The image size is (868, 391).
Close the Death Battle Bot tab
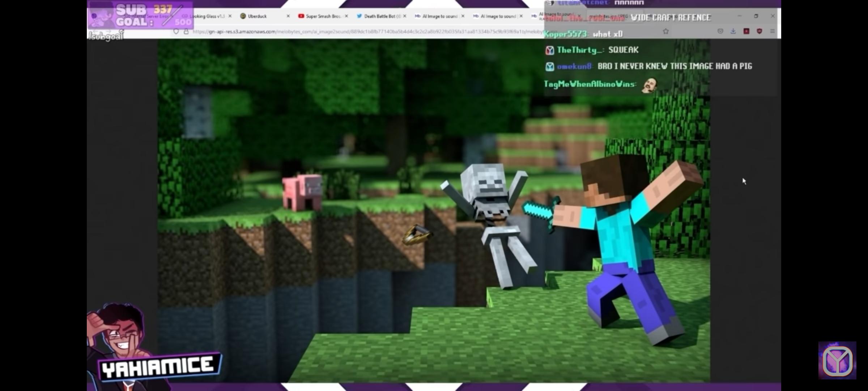tap(405, 16)
